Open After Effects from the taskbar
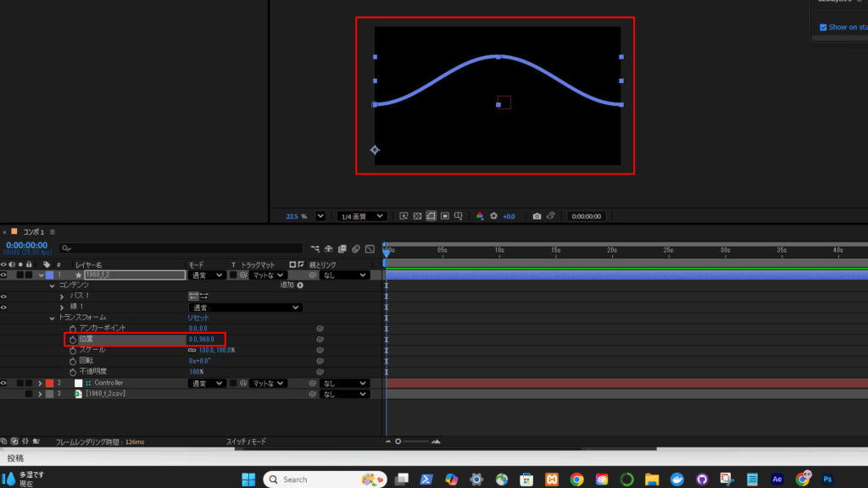This screenshot has height=488, width=868. pyautogui.click(x=776, y=479)
